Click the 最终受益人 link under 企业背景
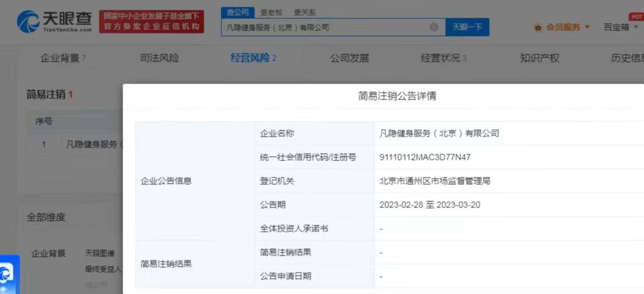The image size is (644, 294). (103, 269)
